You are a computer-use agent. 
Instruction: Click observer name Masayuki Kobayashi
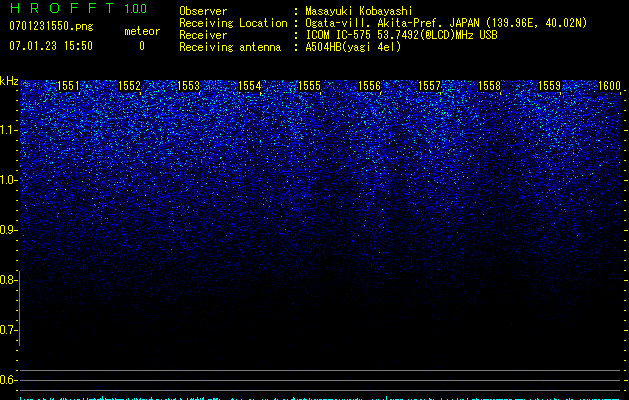point(358,11)
